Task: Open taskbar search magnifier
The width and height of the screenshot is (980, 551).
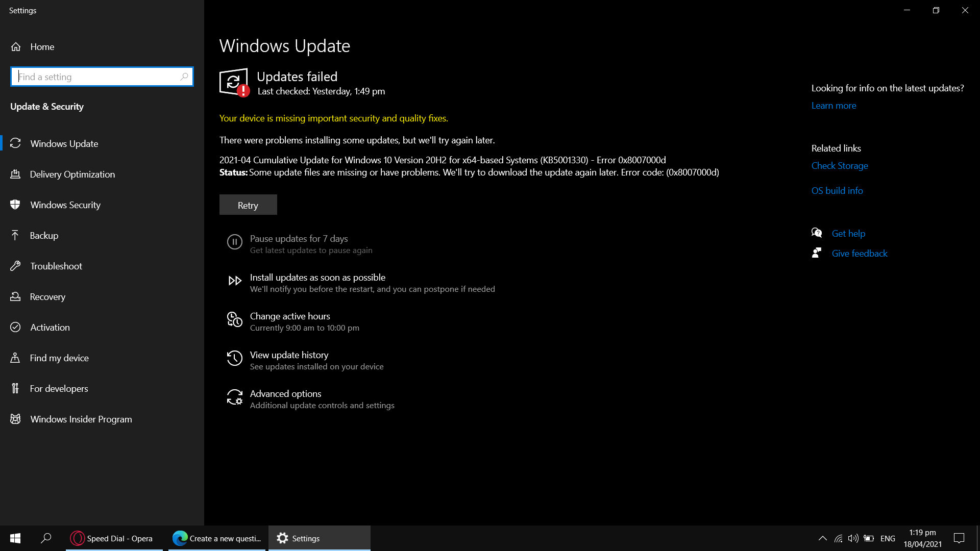Action: pyautogui.click(x=46, y=538)
